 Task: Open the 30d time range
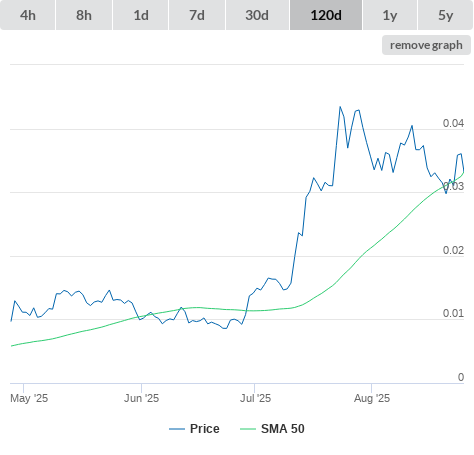tap(257, 15)
